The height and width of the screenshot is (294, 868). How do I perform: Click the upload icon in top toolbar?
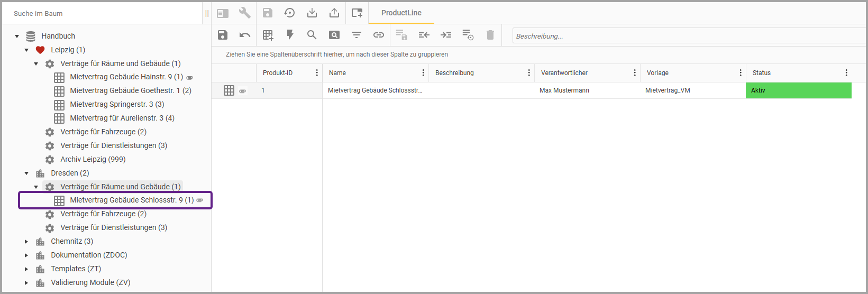tap(334, 13)
